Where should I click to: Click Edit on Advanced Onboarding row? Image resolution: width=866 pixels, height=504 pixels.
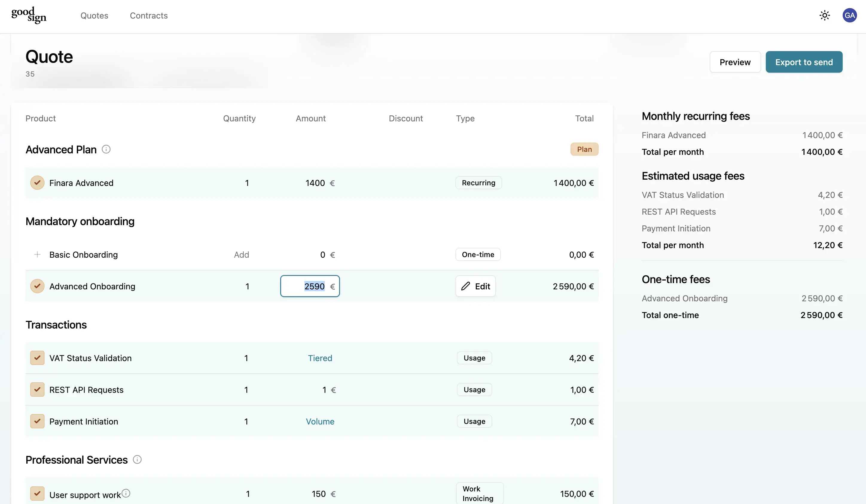(x=476, y=286)
